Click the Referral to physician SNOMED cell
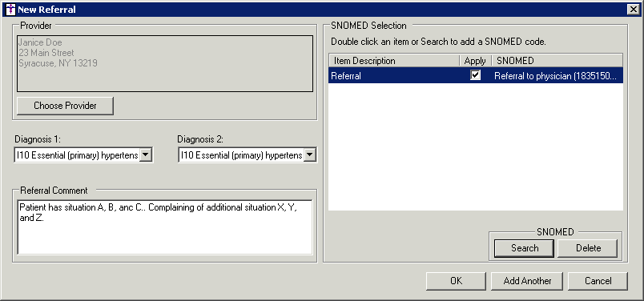This screenshot has width=644, height=301. click(x=555, y=75)
